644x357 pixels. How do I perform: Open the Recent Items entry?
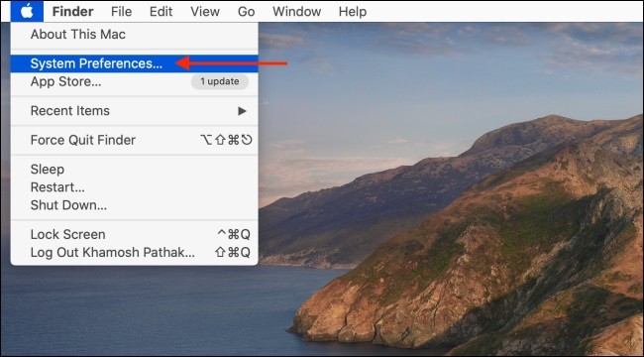(x=135, y=111)
